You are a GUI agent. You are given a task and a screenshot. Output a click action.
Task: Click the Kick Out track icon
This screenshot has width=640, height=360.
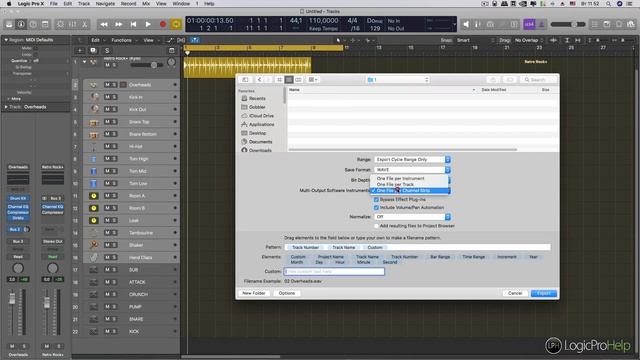point(94,109)
